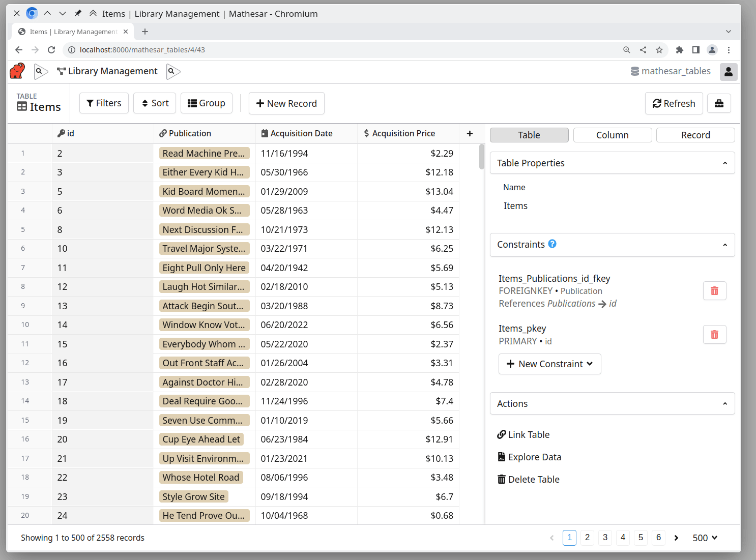Open the Constraints help icon
The height and width of the screenshot is (560, 756).
tap(553, 244)
